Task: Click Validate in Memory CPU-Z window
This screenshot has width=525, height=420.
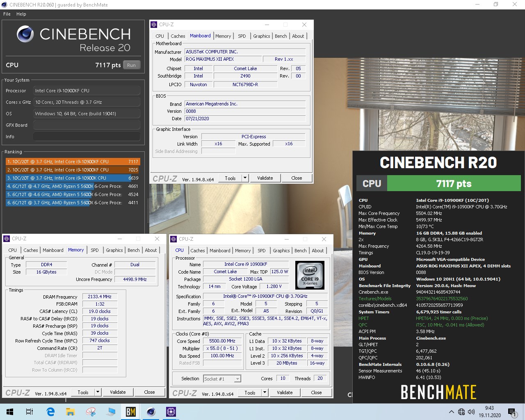Action: pos(118,392)
